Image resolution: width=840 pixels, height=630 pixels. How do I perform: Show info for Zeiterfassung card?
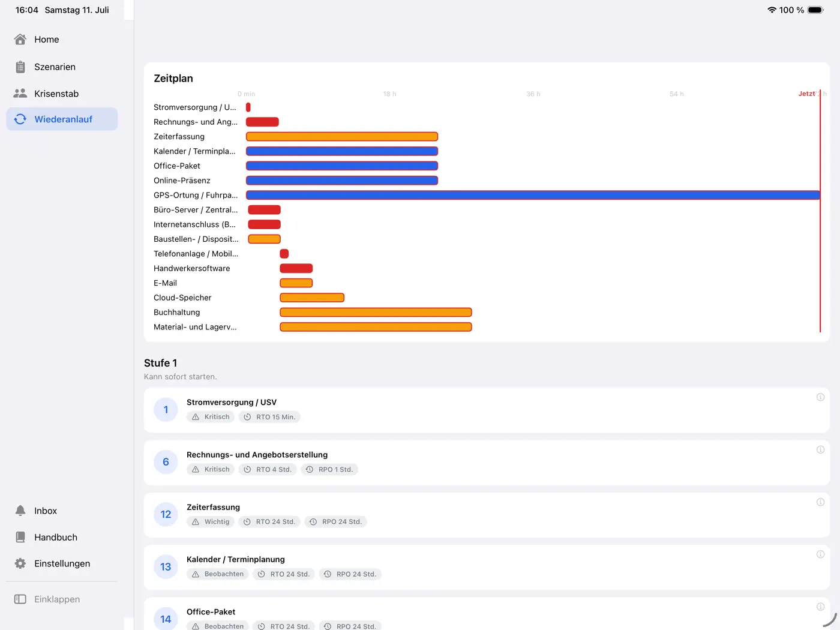coord(820,502)
